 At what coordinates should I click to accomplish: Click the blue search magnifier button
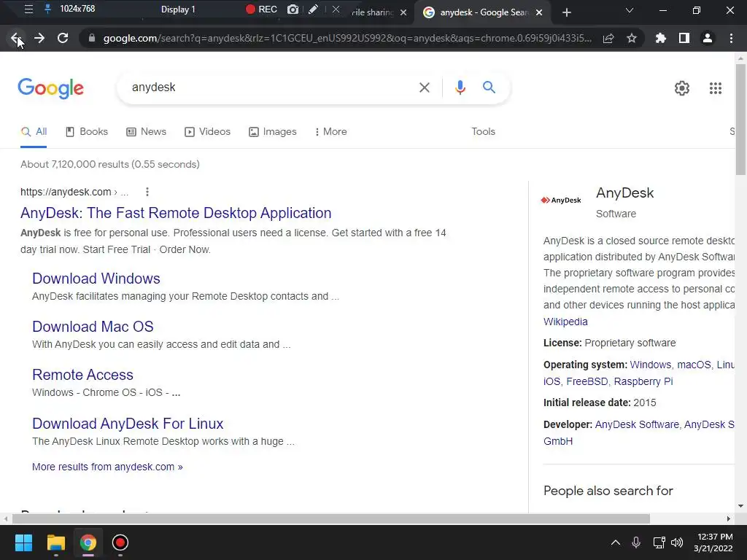[489, 87]
